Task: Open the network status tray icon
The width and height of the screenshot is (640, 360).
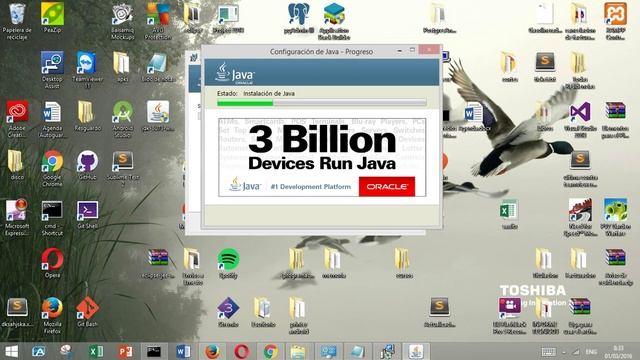Action: coord(576,352)
